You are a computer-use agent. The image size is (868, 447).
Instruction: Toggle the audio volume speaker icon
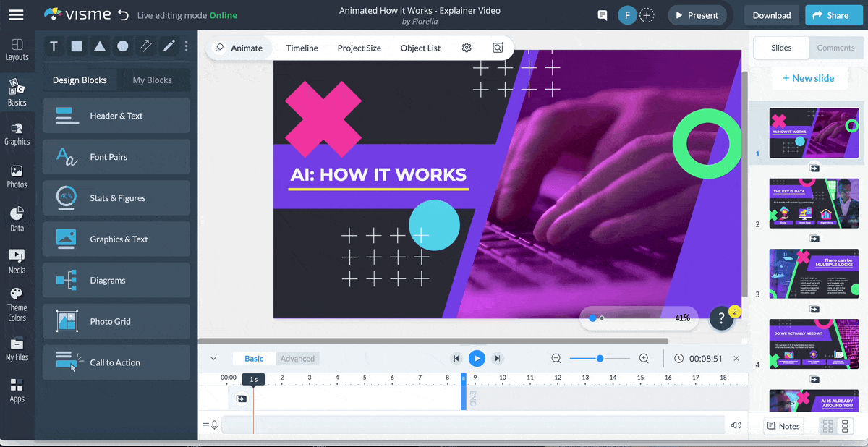pos(736,425)
